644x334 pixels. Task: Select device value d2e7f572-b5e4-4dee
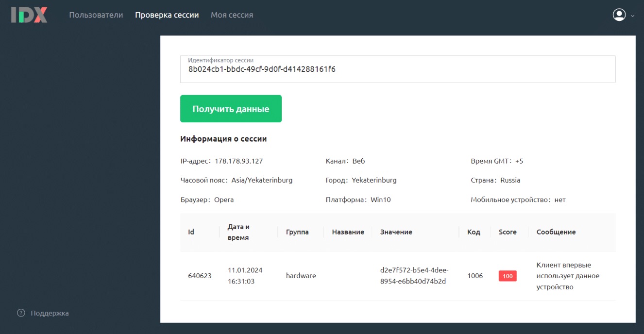[x=414, y=276]
